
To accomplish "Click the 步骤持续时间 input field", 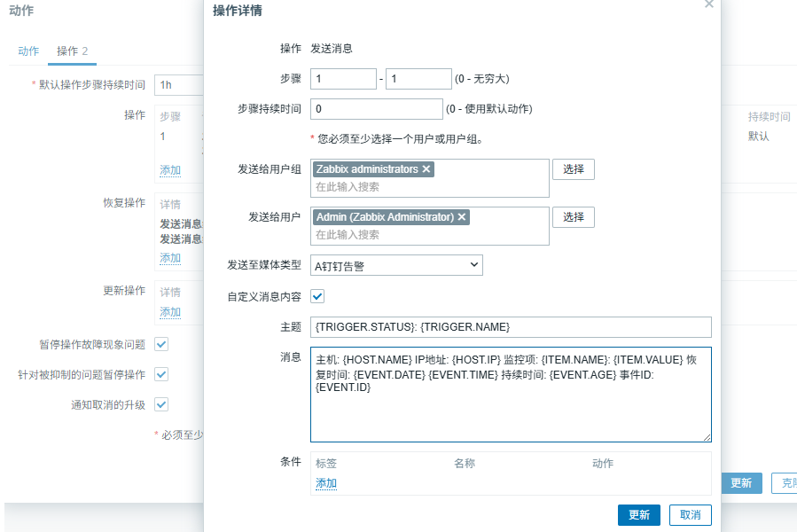I will point(376,109).
